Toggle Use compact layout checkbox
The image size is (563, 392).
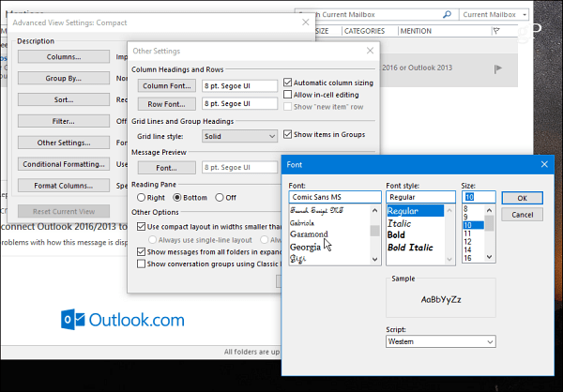(141, 227)
